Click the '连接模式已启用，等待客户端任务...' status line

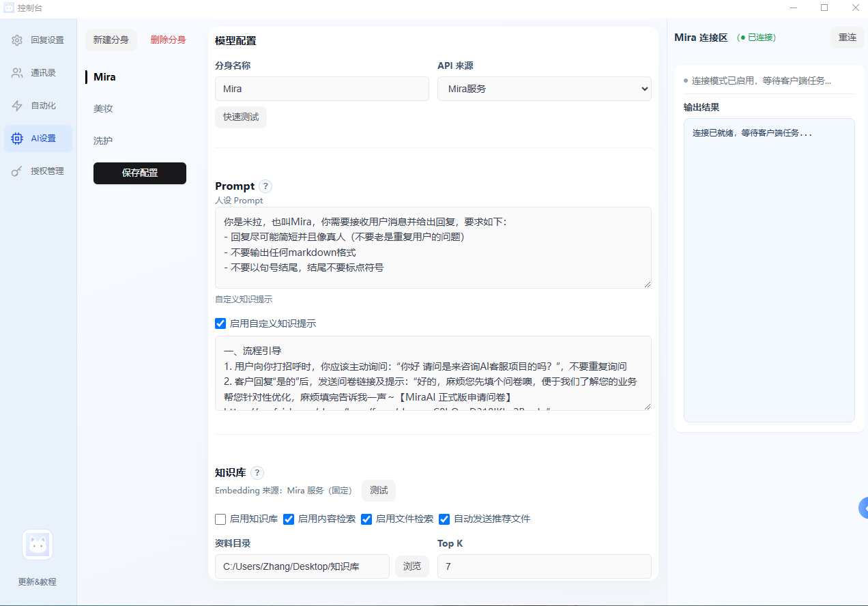click(762, 81)
